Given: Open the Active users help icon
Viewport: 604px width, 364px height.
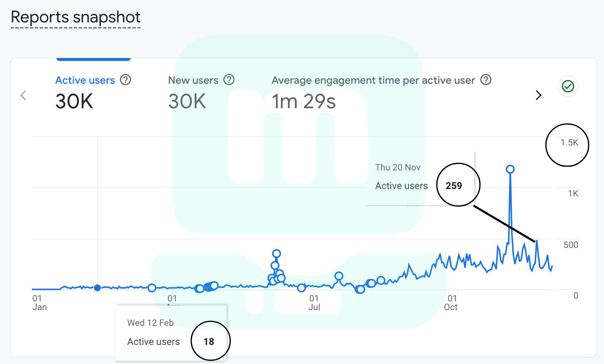Looking at the screenshot, I should 125,80.
